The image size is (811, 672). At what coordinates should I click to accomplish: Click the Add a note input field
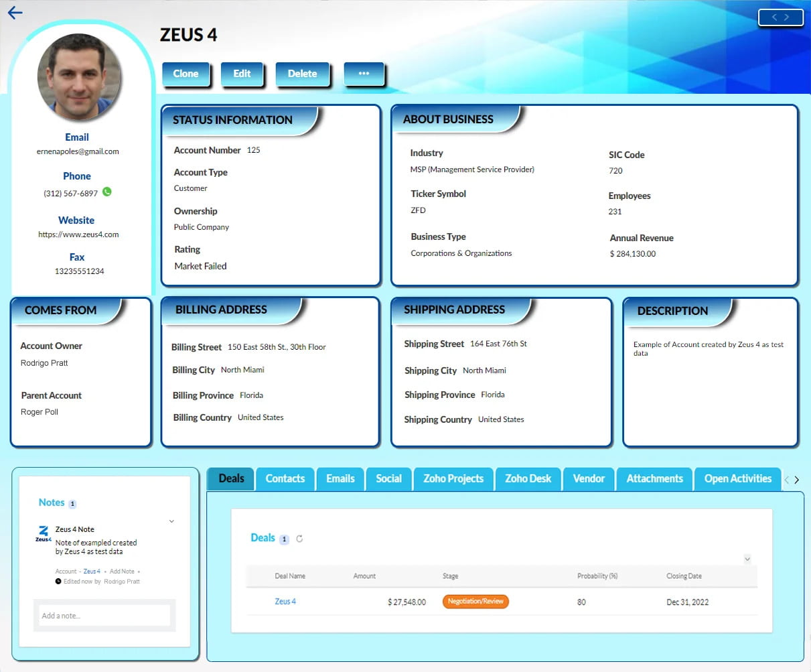click(x=104, y=616)
